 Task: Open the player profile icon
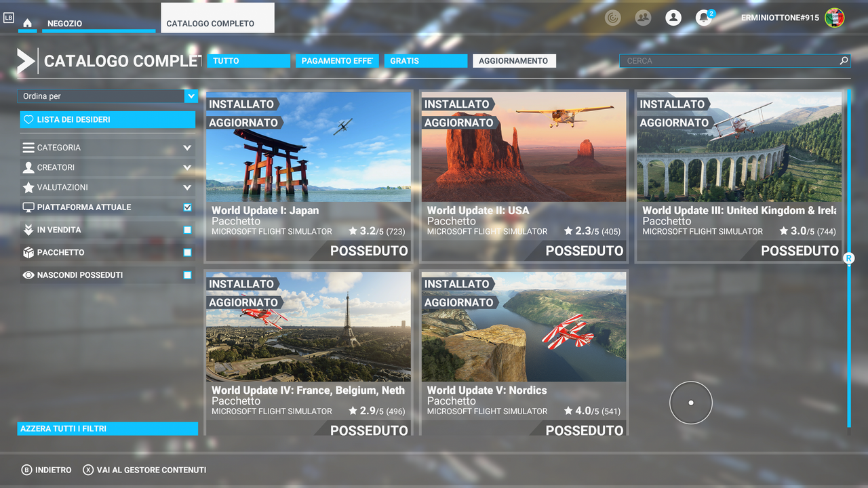(x=673, y=18)
